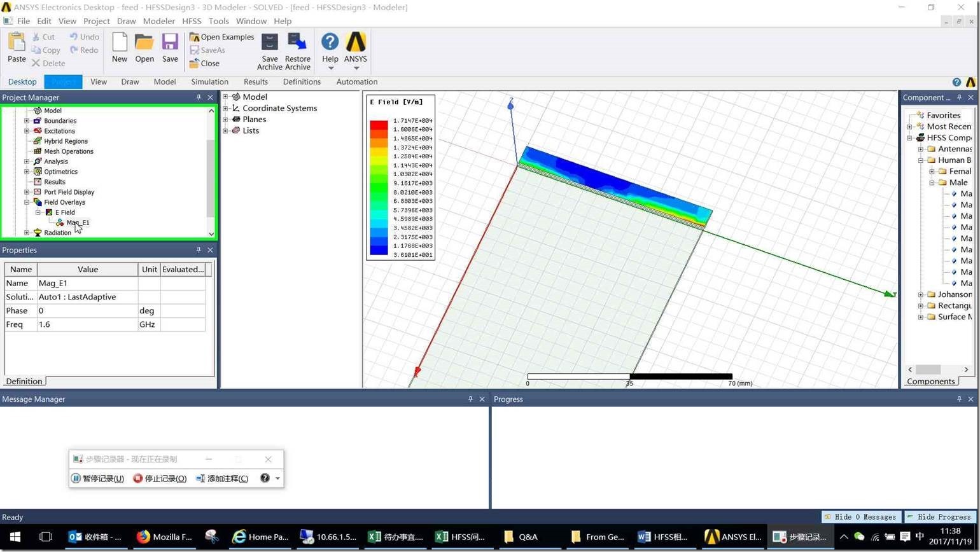The width and height of the screenshot is (980, 552).
Task: Click the dark blue bottom color of legend
Action: [x=379, y=250]
